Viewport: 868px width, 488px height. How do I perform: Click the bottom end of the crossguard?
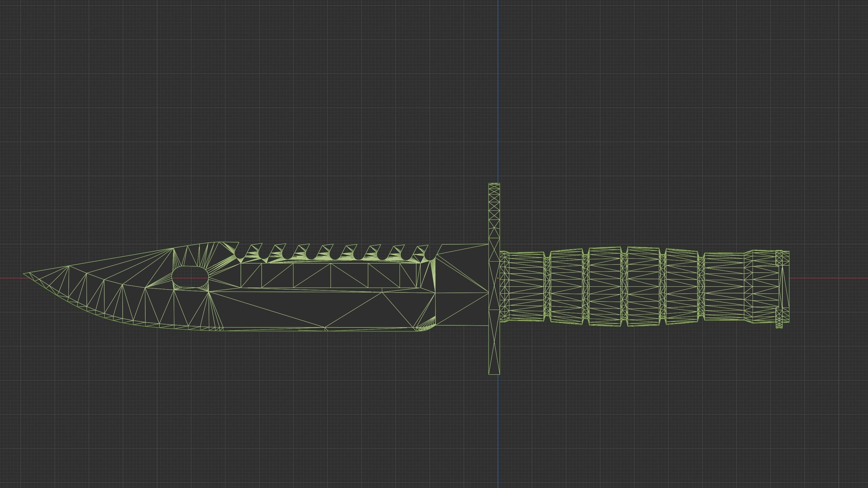tap(494, 372)
